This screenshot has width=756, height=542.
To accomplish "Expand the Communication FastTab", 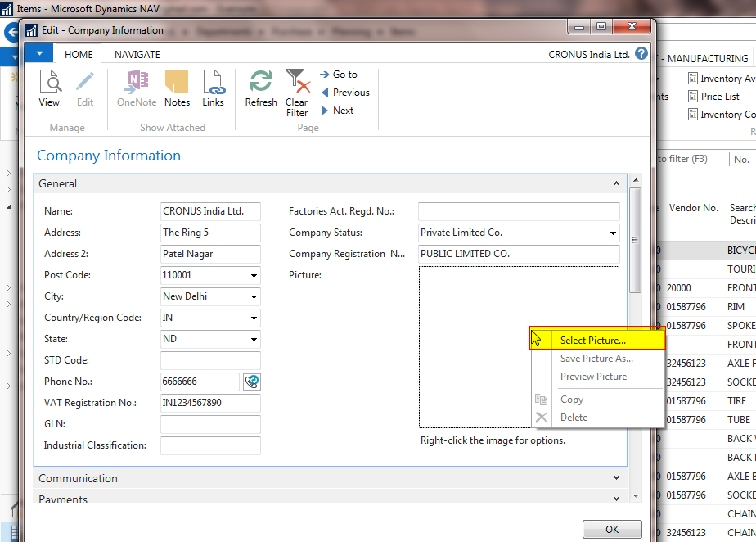I will [616, 478].
